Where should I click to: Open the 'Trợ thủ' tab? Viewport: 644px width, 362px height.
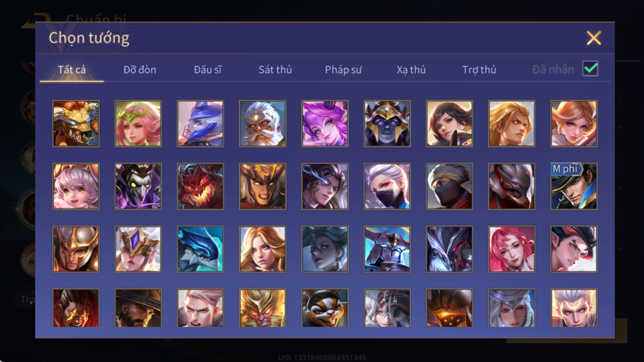[479, 70]
